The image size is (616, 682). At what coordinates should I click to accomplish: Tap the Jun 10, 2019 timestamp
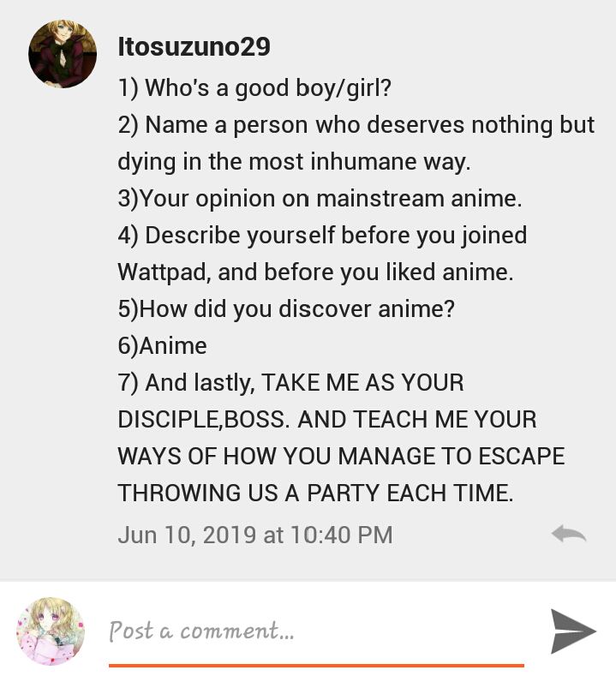click(255, 535)
